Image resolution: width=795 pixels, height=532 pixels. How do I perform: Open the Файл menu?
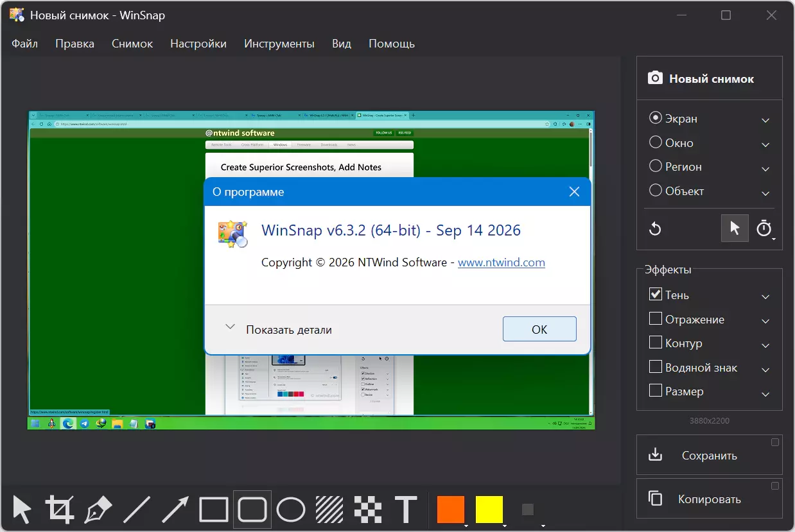(24, 44)
